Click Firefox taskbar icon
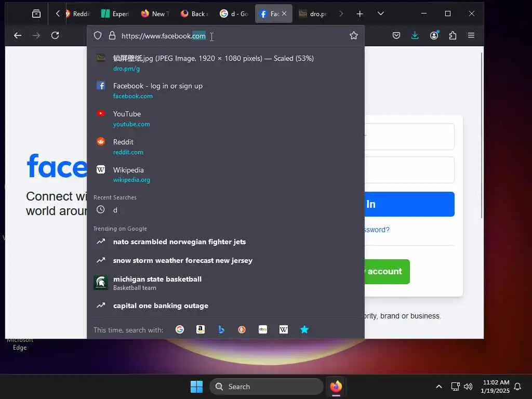Screen dimensions: 532x399 click(x=336, y=387)
